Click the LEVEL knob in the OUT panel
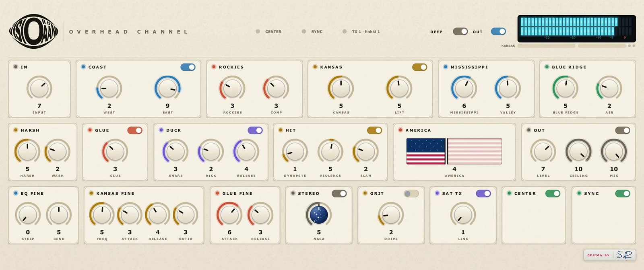644x270 pixels. tap(543, 151)
